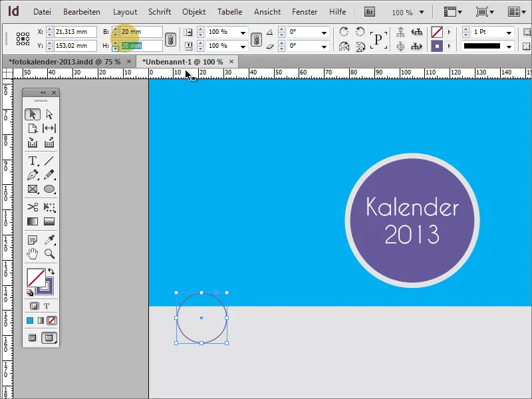Open the stroke weight 1 Pt dropdown
The image size is (532, 399).
pos(509,33)
